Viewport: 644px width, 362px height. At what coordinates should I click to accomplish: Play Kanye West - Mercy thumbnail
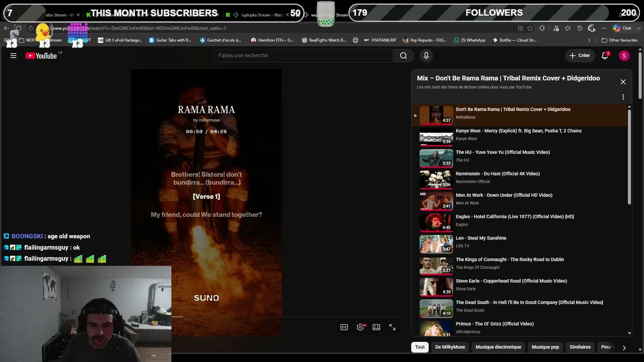point(436,137)
